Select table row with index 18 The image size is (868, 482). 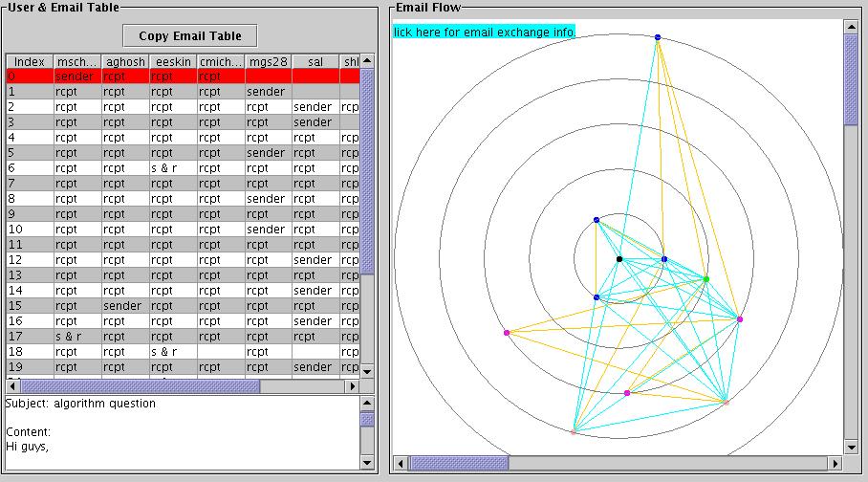click(183, 352)
